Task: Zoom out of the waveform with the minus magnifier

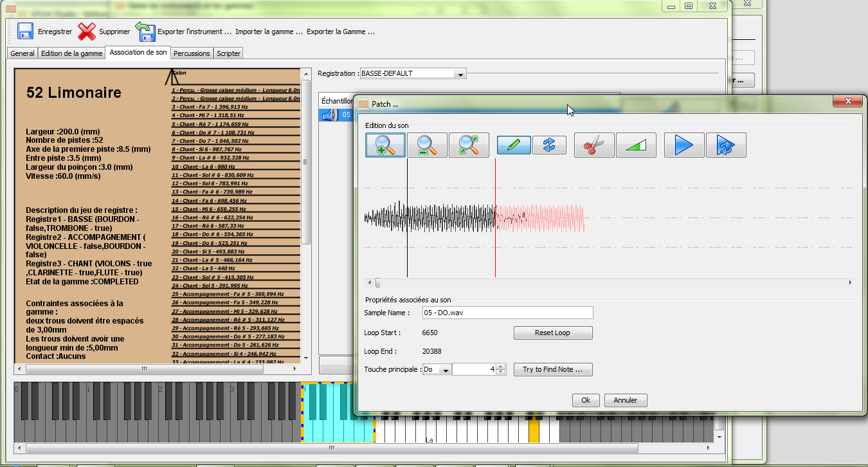Action: (428, 145)
